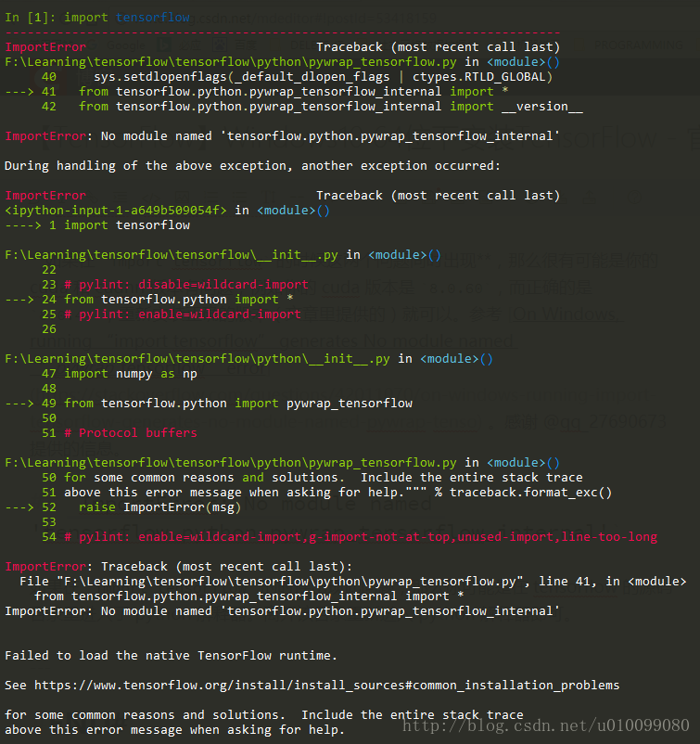Click line 24 'from tensorflow.python import *'
Image resolution: width=700 pixels, height=744 pixels.
149,300
